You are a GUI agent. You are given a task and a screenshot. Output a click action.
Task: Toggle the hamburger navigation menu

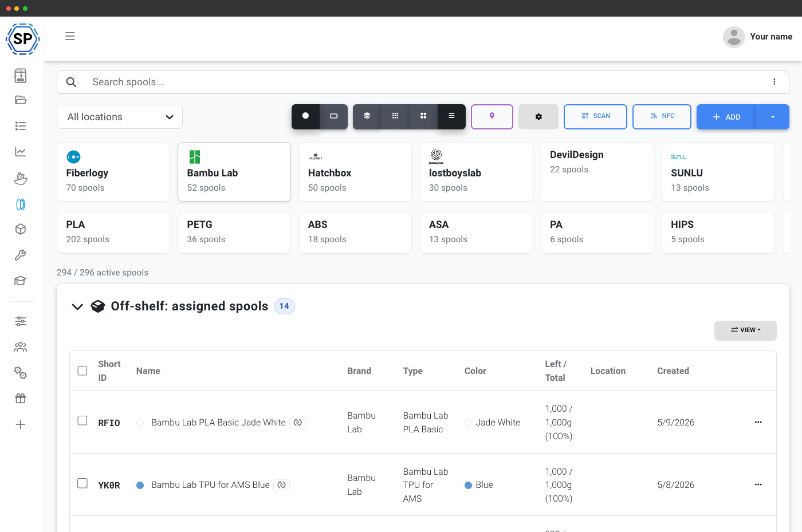click(70, 36)
